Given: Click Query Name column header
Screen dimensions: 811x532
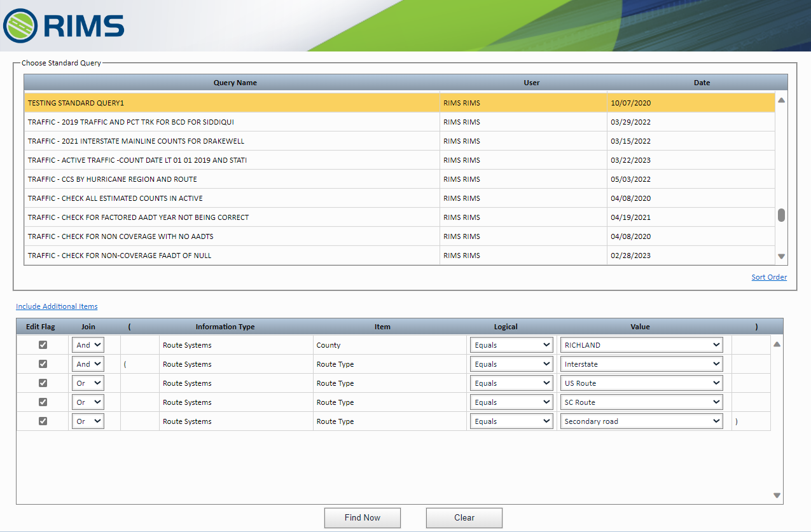Looking at the screenshot, I should coord(235,83).
